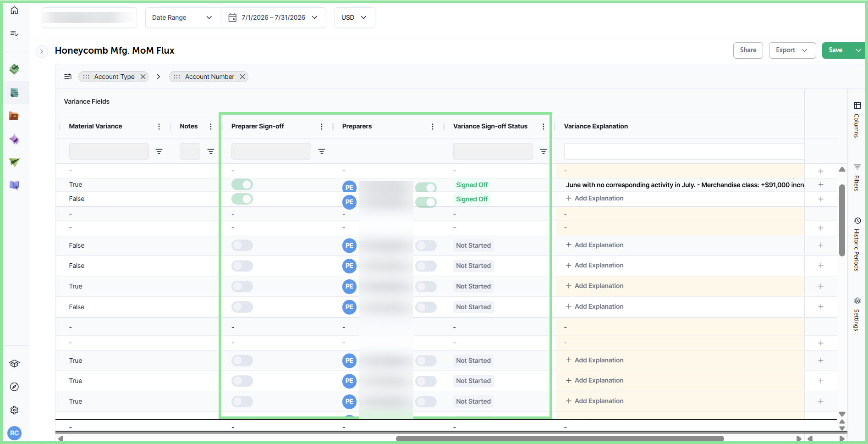The height and width of the screenshot is (444, 868).
Task: Open the Historic Periods side panel tab
Action: (x=857, y=244)
